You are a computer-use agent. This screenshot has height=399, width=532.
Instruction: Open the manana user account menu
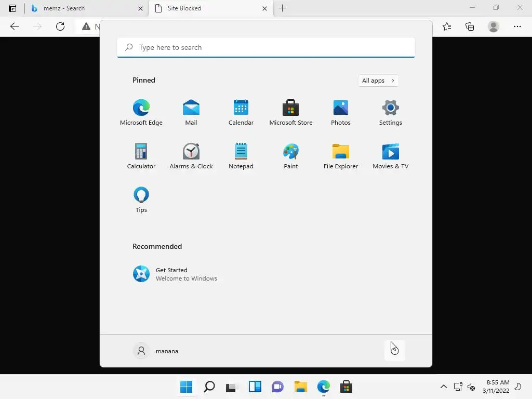click(x=156, y=351)
